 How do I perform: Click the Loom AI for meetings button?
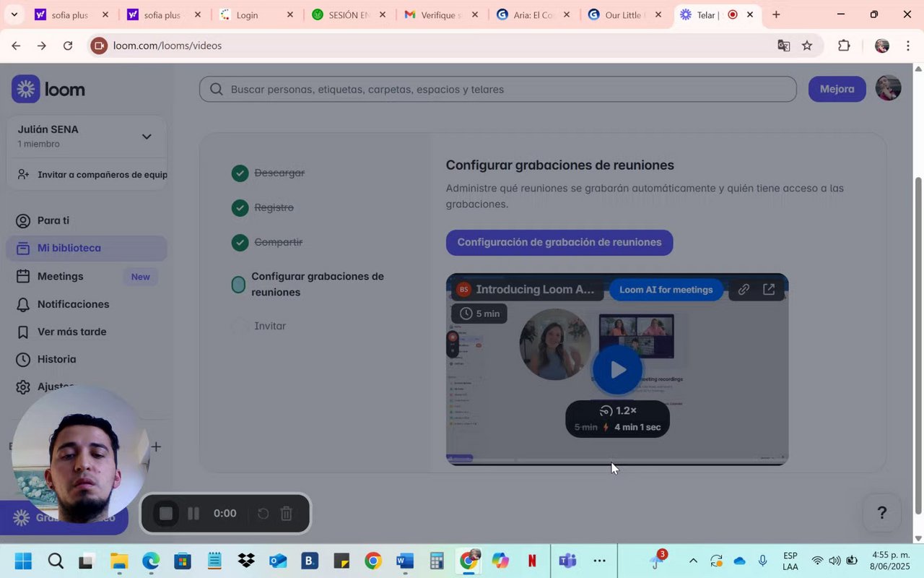[x=666, y=290]
